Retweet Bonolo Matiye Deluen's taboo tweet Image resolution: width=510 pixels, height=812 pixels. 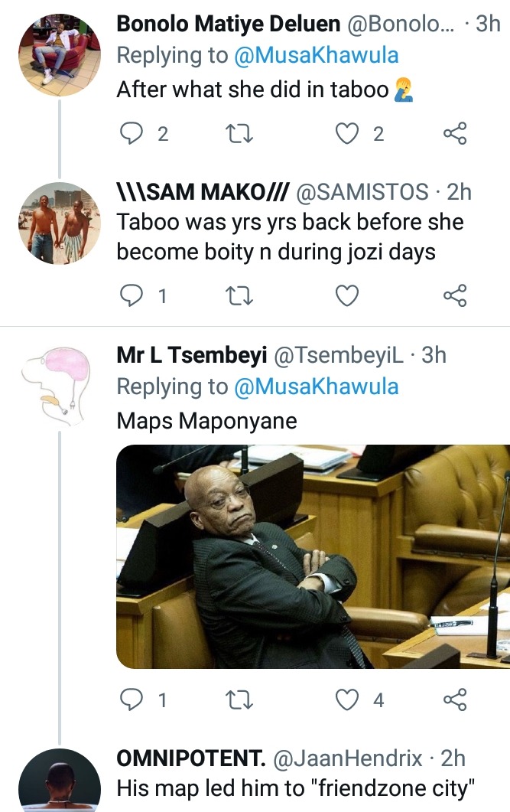point(239,134)
